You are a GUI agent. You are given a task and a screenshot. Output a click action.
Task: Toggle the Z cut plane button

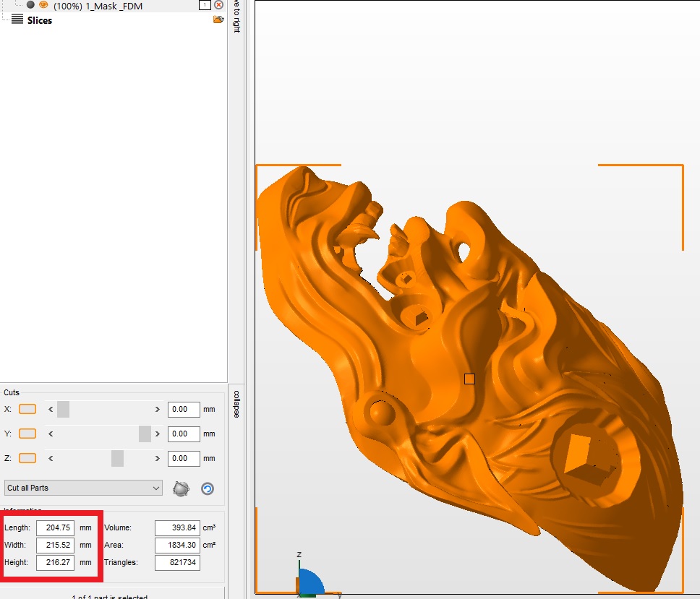pyautogui.click(x=27, y=458)
